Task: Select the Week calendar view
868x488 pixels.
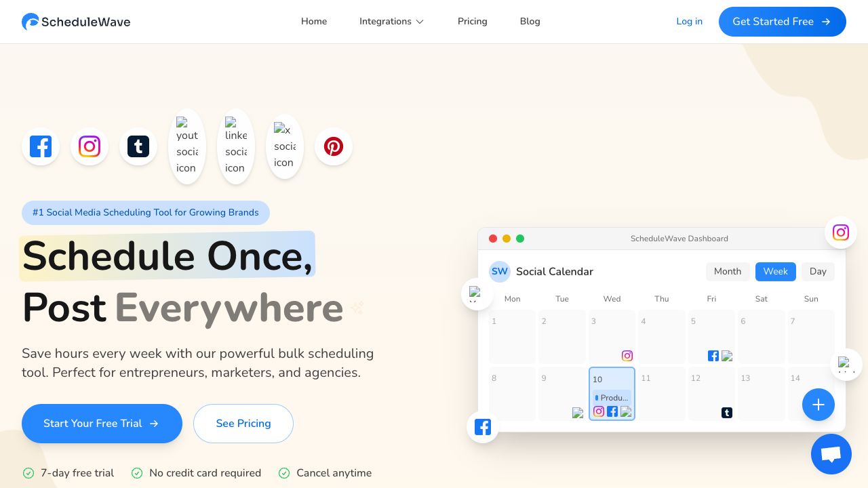Action: [775, 271]
